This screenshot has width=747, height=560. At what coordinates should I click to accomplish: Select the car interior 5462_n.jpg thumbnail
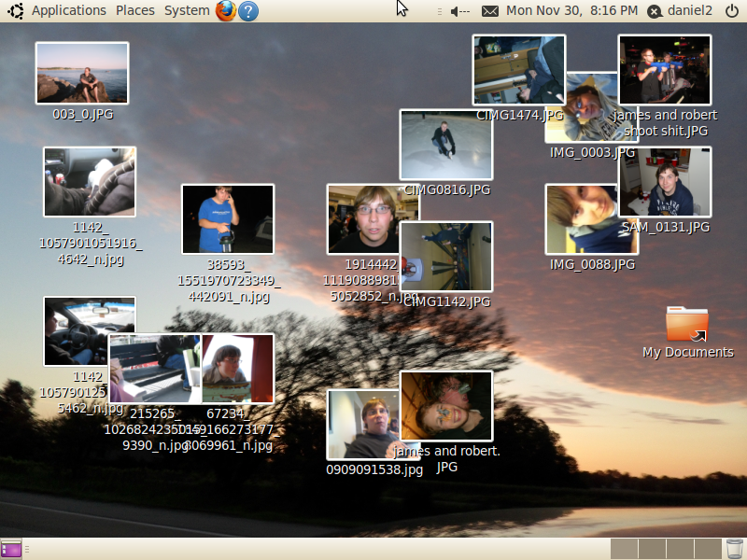point(77,331)
